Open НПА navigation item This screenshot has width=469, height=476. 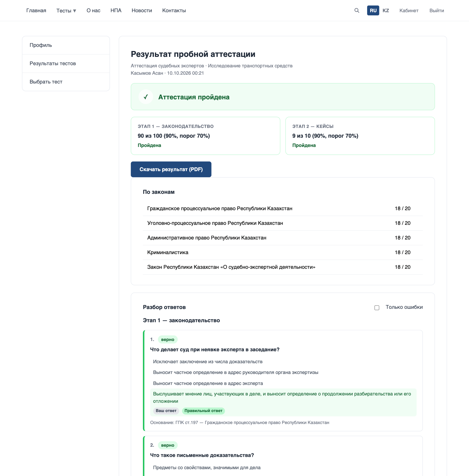pyautogui.click(x=116, y=10)
